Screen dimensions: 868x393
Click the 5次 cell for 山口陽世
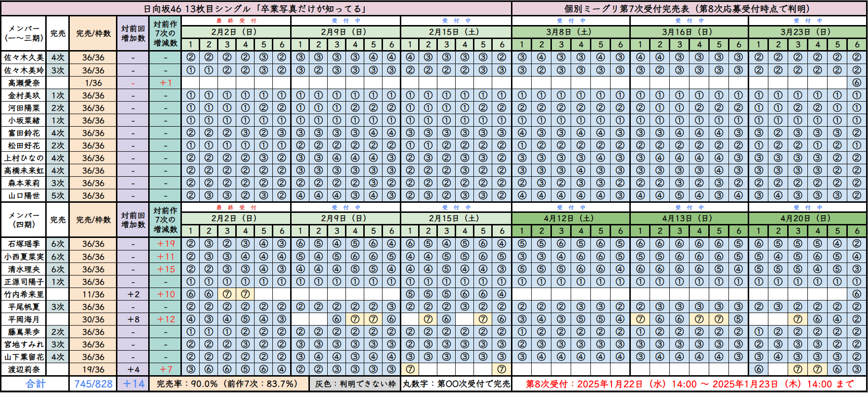(58, 196)
